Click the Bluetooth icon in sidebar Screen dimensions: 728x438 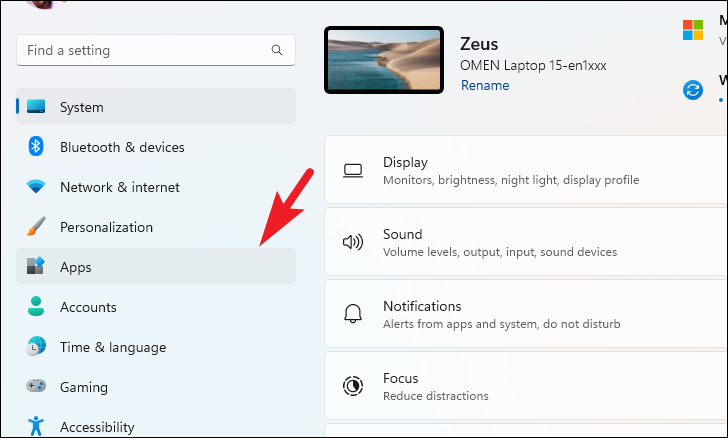[x=36, y=147]
